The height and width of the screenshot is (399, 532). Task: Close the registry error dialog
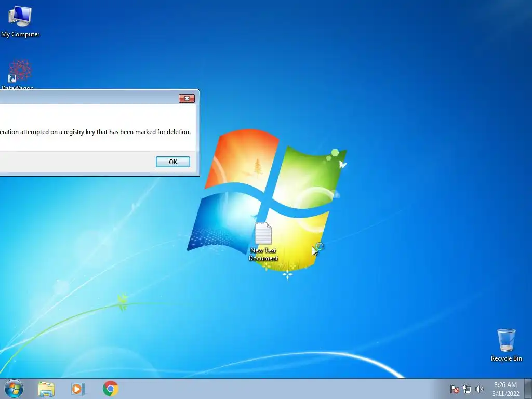187,98
